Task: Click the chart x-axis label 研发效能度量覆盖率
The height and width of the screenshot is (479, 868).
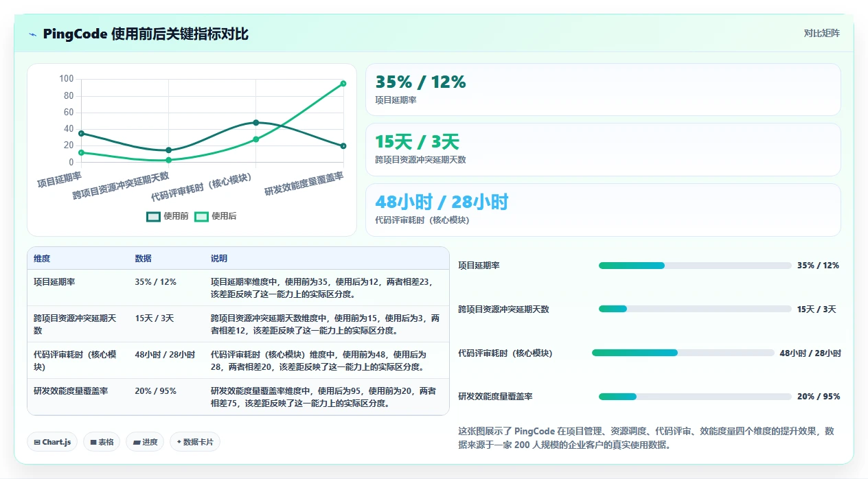Action: (x=304, y=183)
